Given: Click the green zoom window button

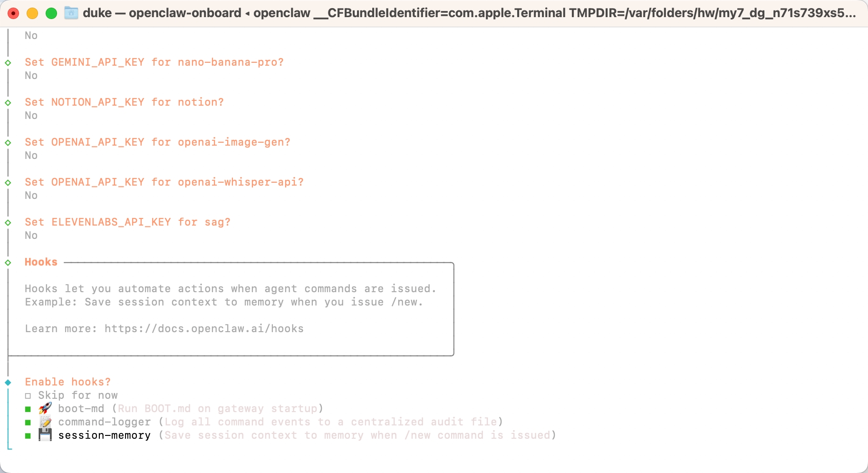Looking at the screenshot, I should tap(51, 13).
